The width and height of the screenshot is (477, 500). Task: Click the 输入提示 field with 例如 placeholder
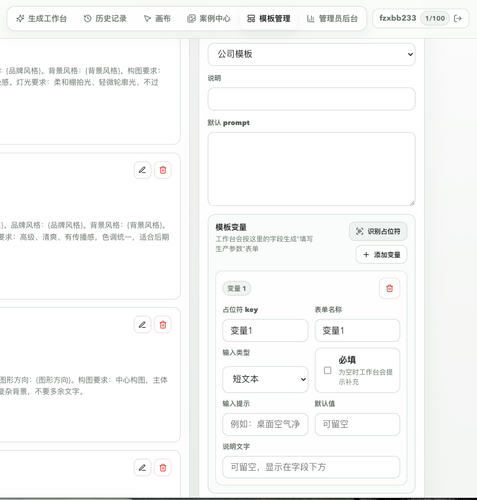[265, 424]
